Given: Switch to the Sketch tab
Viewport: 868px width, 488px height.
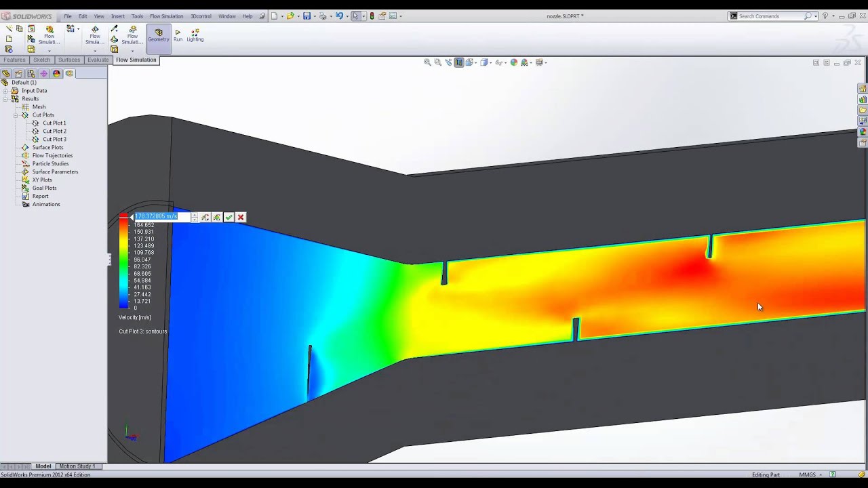Looking at the screenshot, I should point(42,60).
